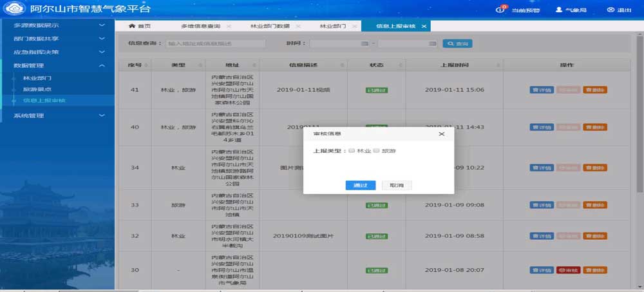Collapse the 数据管理 sidebar section
The width and height of the screenshot is (644, 292).
coord(101,66)
